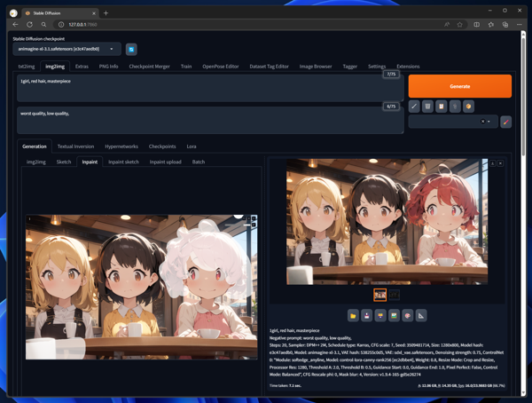
Task: Show the Checkpoints extra networks tab
Action: 162,146
